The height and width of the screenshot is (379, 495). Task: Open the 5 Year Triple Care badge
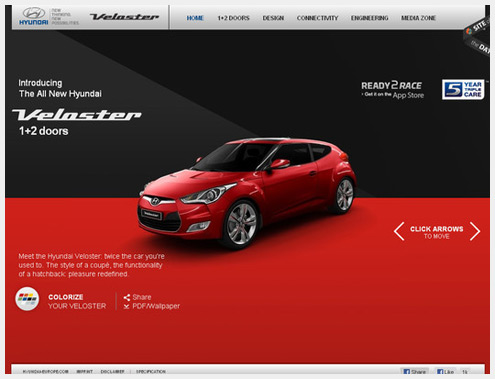pyautogui.click(x=463, y=89)
